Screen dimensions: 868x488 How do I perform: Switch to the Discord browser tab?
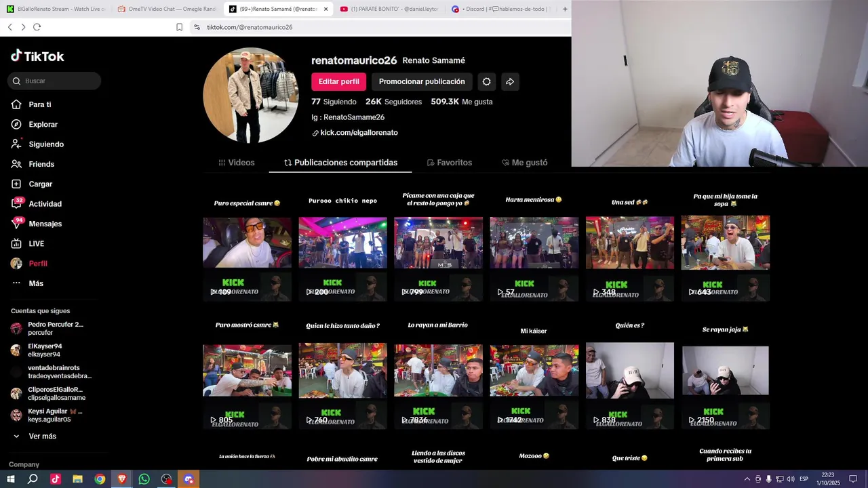500,9
